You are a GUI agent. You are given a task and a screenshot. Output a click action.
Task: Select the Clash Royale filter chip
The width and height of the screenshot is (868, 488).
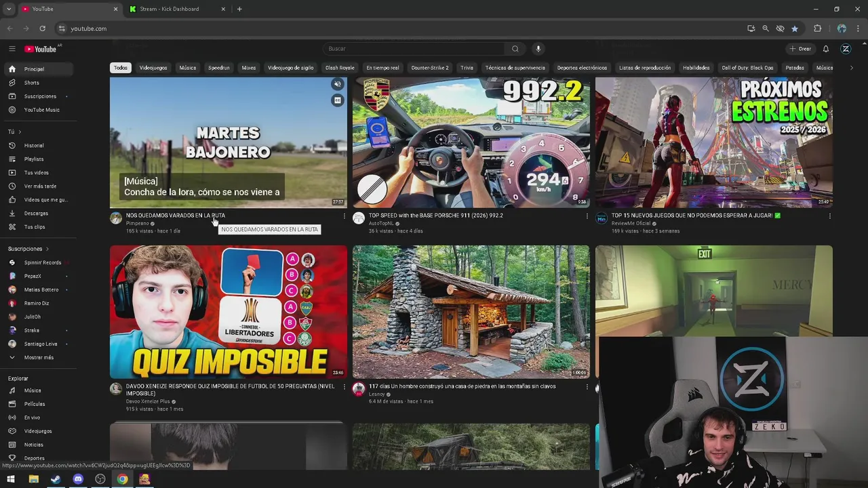[340, 68]
